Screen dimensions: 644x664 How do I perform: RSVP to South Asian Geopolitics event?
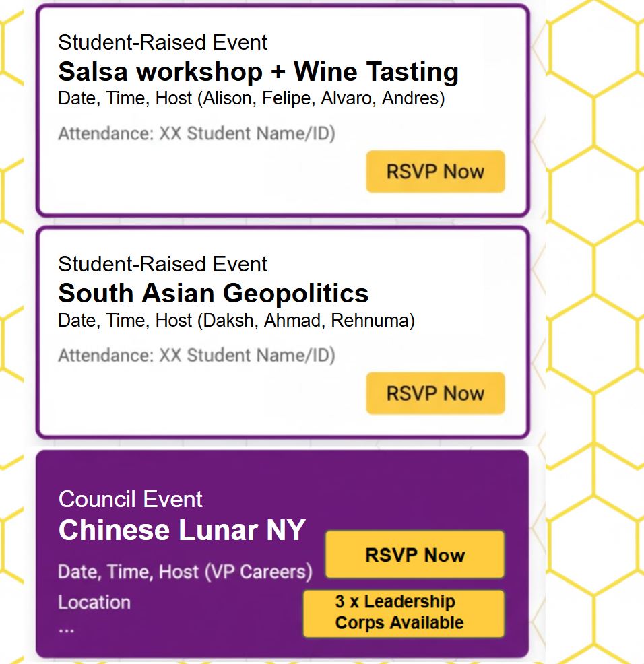(435, 393)
